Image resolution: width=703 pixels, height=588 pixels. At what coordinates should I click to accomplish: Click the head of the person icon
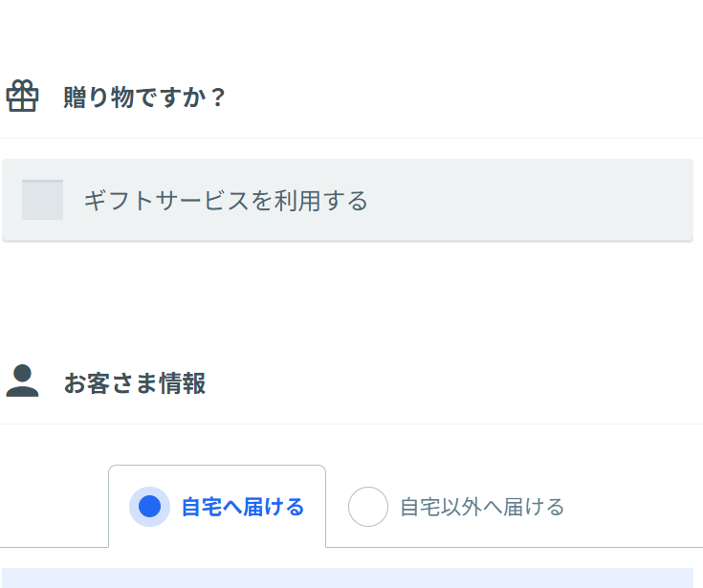coord(22,372)
